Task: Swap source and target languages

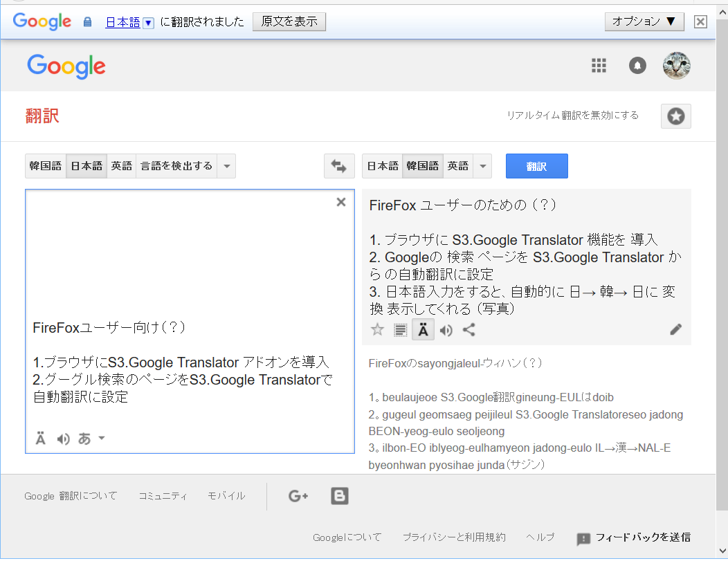Action: click(339, 166)
